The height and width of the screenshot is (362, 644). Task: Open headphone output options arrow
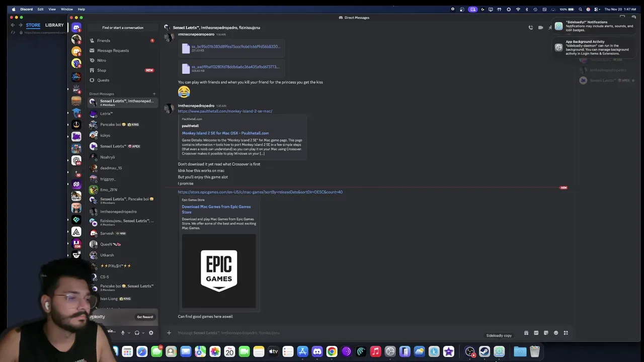[143, 333]
